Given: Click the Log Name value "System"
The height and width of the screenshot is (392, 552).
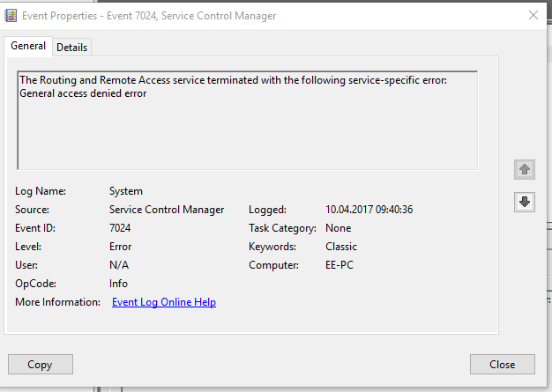Looking at the screenshot, I should (126, 191).
